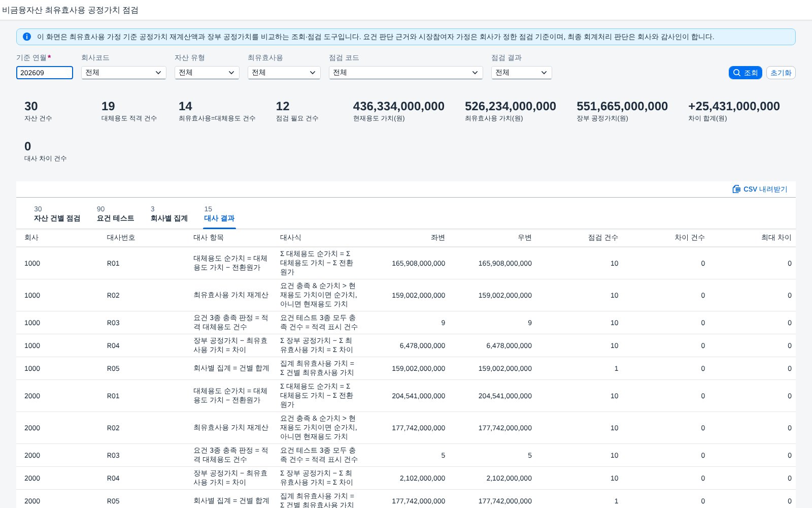Viewport: 812px width, 508px height.
Task: Click the 우변 column header
Action: click(525, 237)
